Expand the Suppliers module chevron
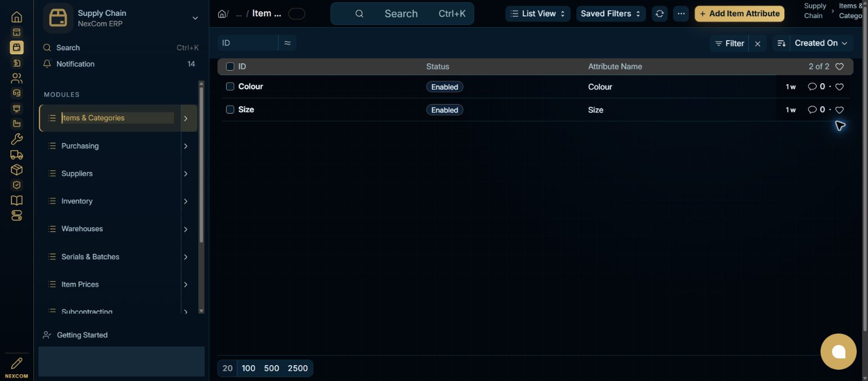Image resolution: width=868 pixels, height=381 pixels. pyautogui.click(x=185, y=174)
